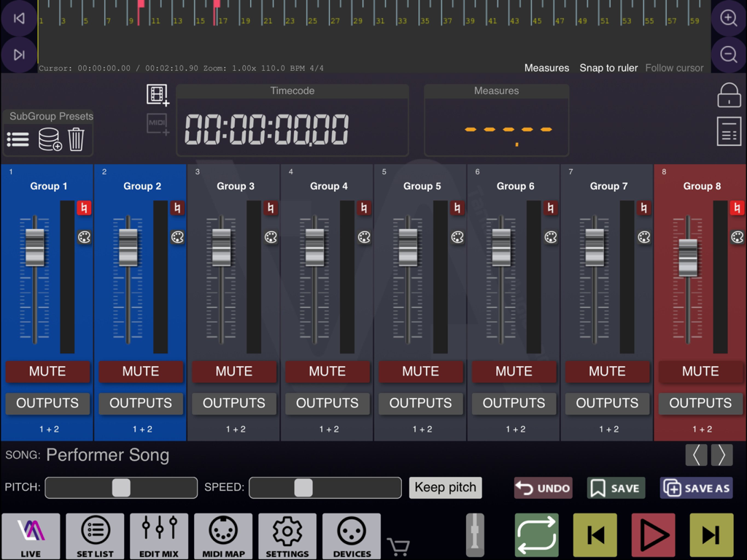Delete a SubGroup preset with trash icon

coord(76,139)
